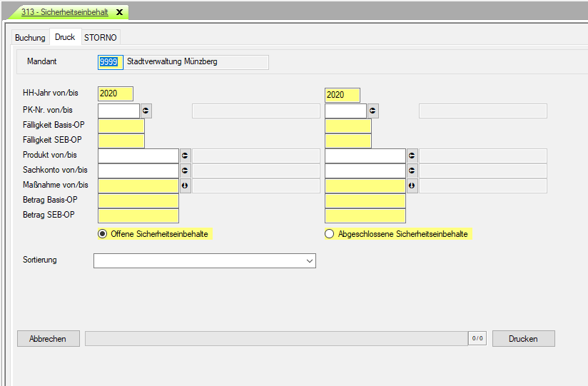Switch to the Buchung tab

click(30, 38)
